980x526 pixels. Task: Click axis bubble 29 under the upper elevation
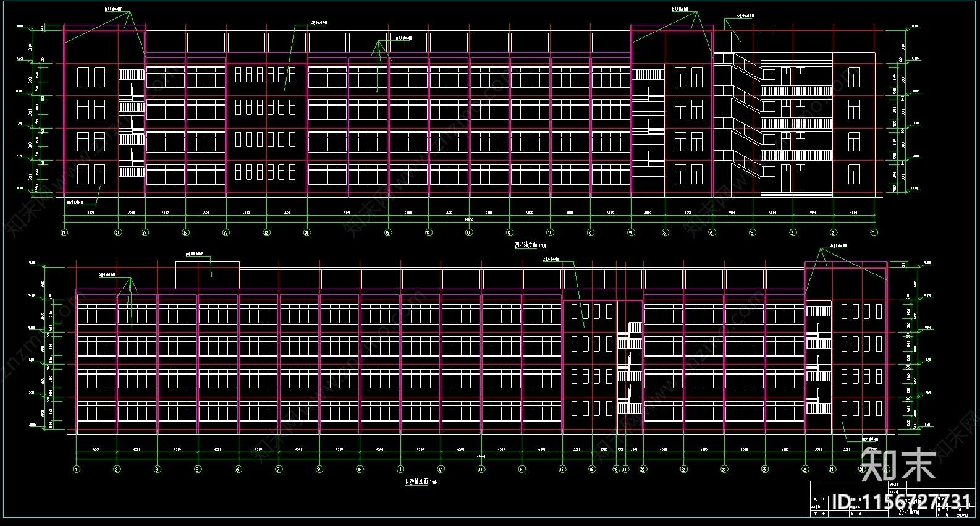pos(64,233)
